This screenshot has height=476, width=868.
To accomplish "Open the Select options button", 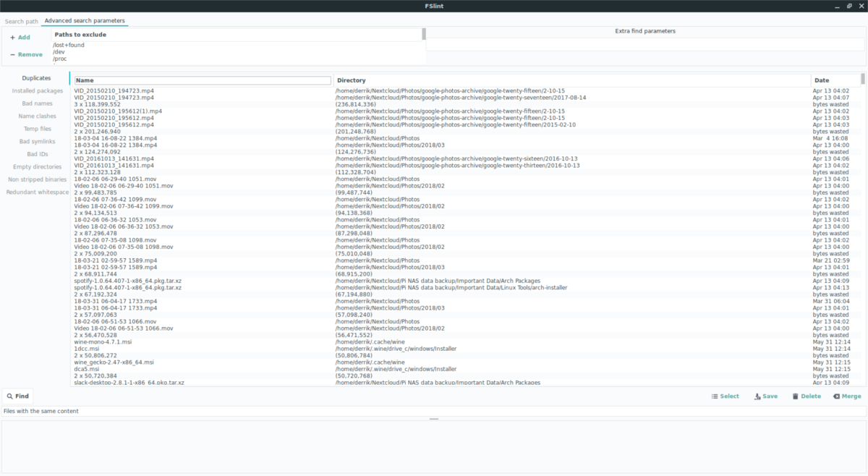I will 725,396.
